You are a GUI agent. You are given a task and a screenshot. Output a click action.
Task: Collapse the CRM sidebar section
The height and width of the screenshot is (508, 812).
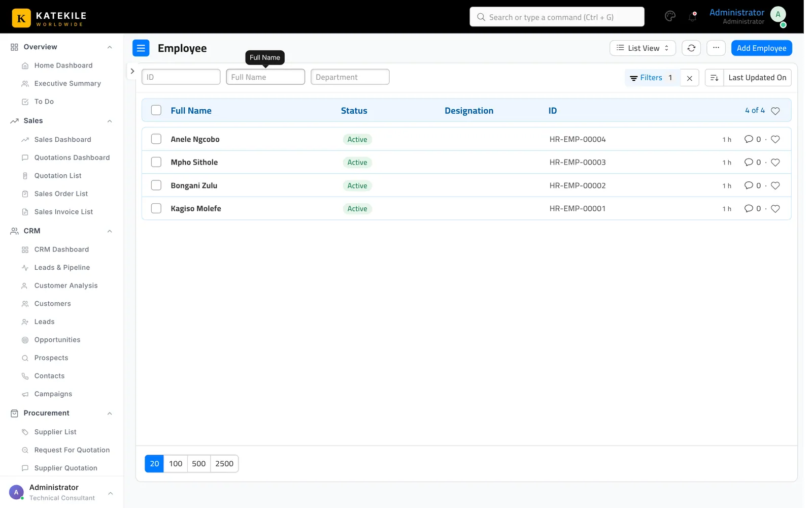pyautogui.click(x=110, y=231)
